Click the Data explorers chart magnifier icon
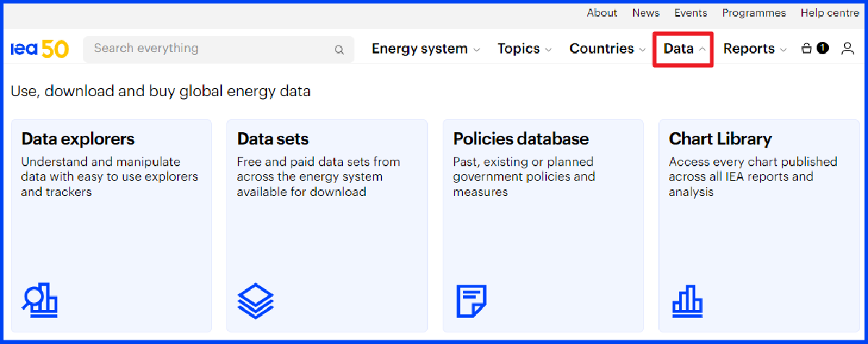Image resolution: width=868 pixels, height=344 pixels. pos(40,300)
